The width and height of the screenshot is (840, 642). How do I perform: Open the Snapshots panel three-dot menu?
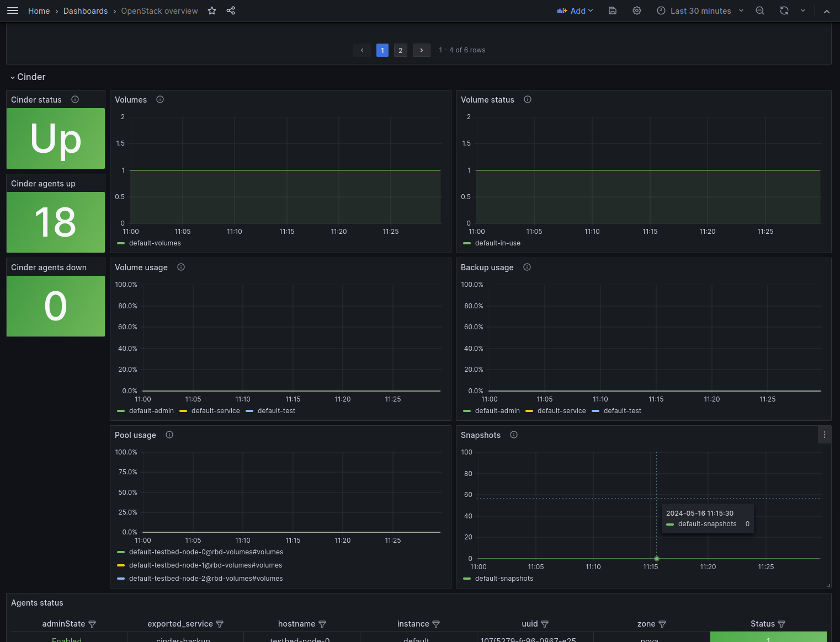(825, 435)
